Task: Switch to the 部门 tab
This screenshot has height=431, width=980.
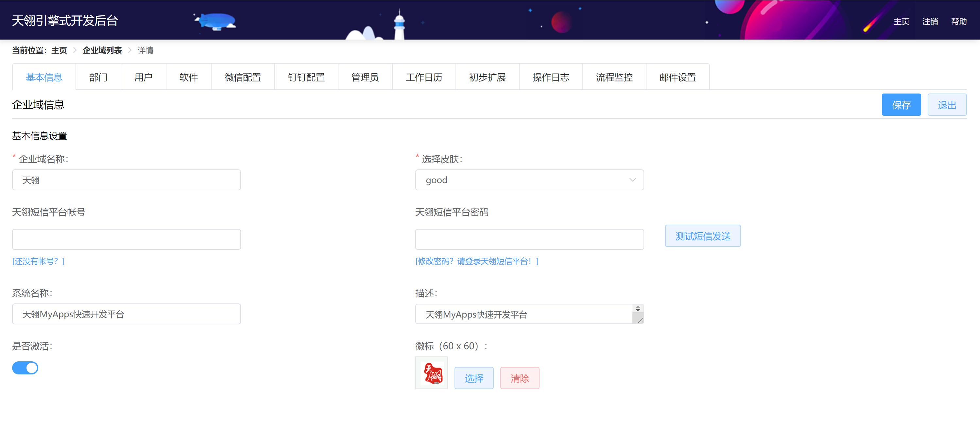Action: tap(98, 77)
